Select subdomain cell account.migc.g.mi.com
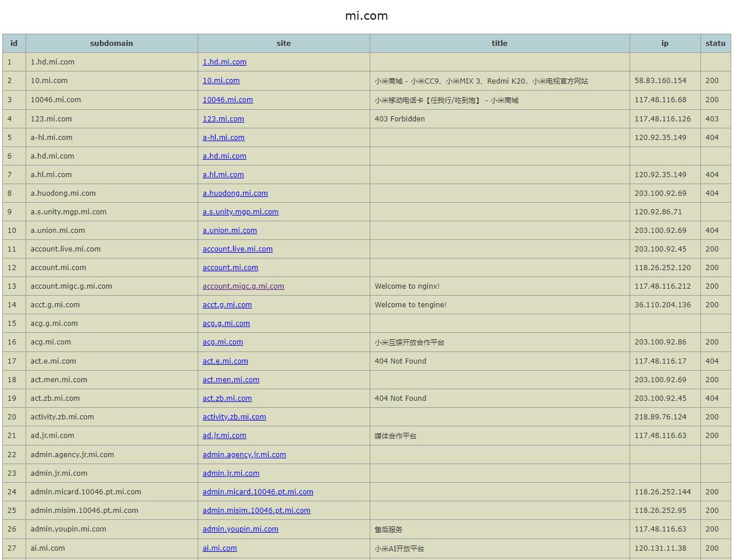 [x=112, y=286]
